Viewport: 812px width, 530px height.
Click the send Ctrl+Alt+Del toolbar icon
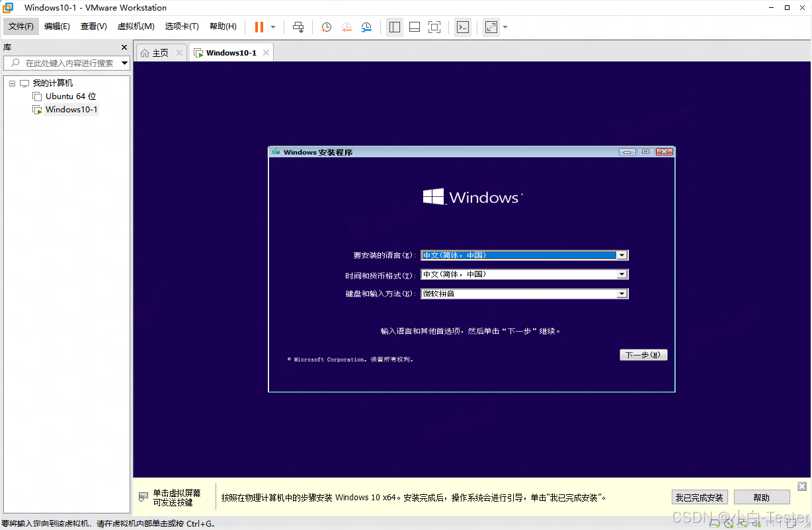pyautogui.click(x=298, y=27)
